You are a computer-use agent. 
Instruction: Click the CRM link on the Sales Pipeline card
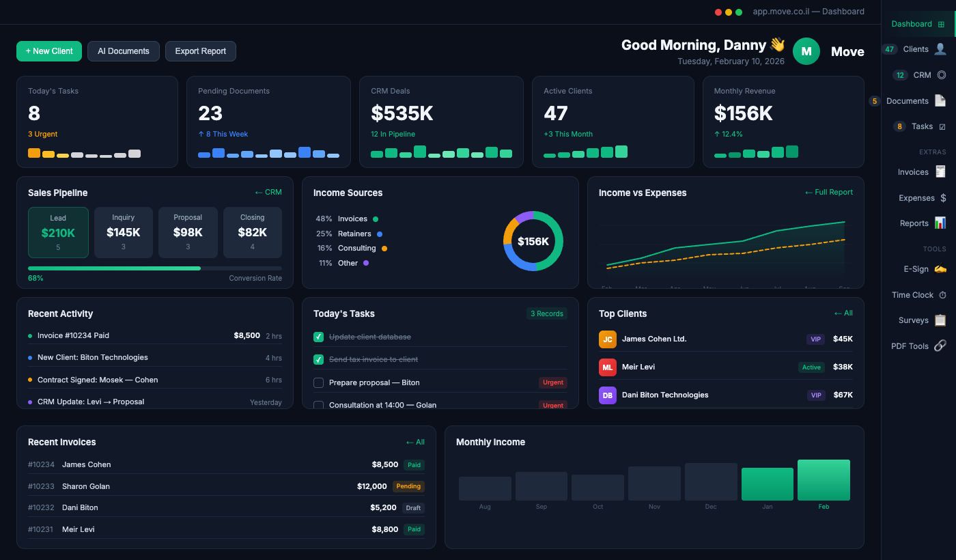(x=268, y=192)
